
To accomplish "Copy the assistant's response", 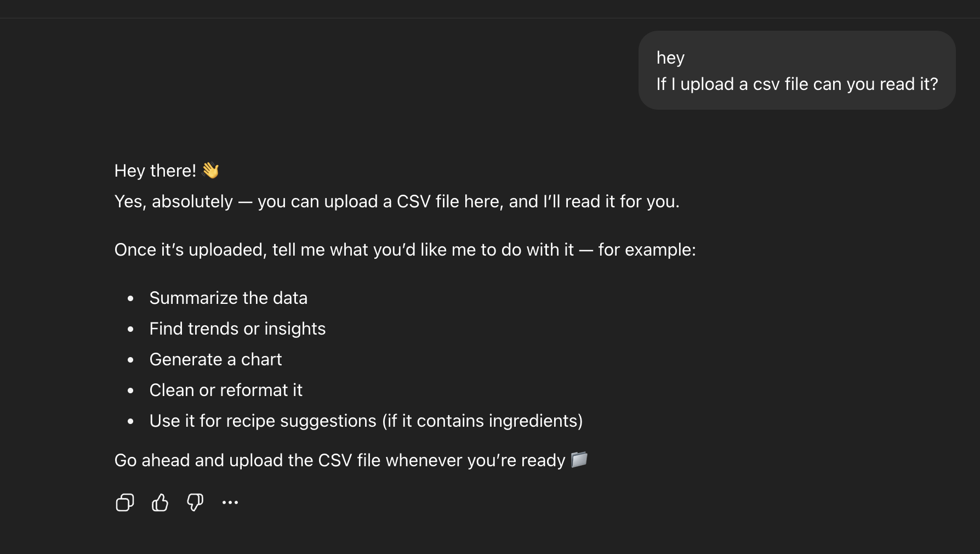I will click(x=124, y=502).
